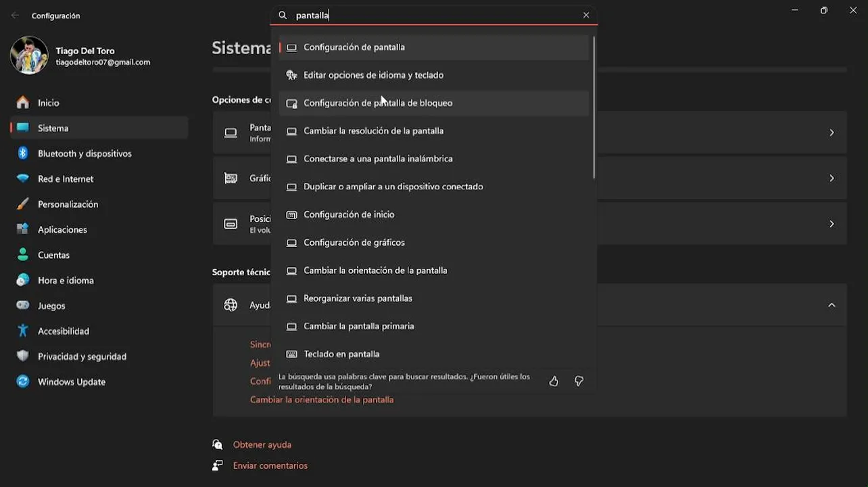Screen dimensions: 868x487
Task: Expand the Pantalla option chevron arrow
Action: tap(831, 133)
